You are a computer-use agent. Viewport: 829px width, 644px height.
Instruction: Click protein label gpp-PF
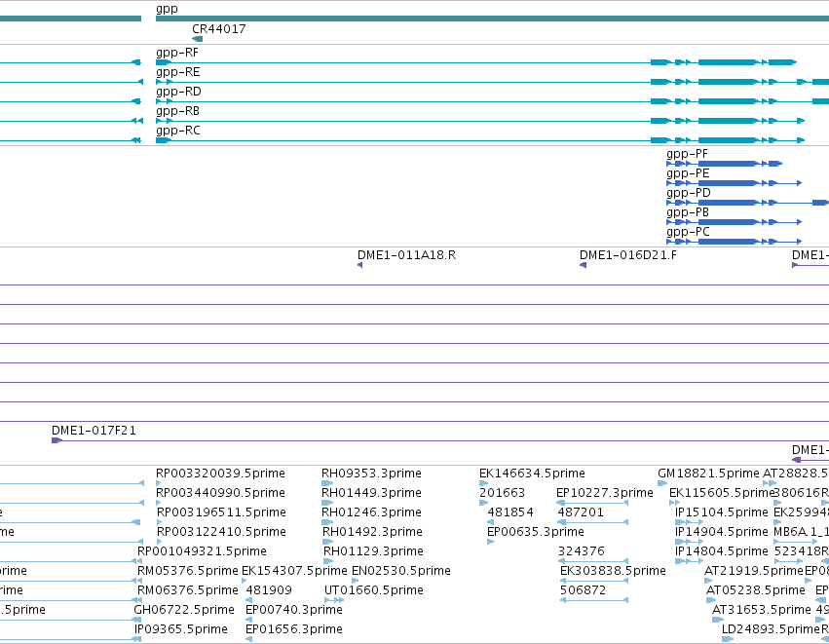point(687,154)
